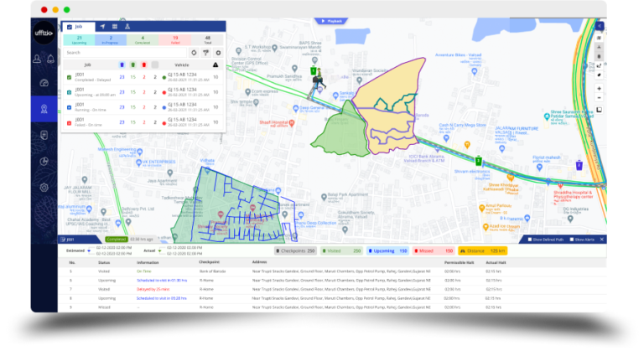Open the settings gear beside Search
Image resolution: width=644 pixels, height=351 pixels.
tap(218, 53)
